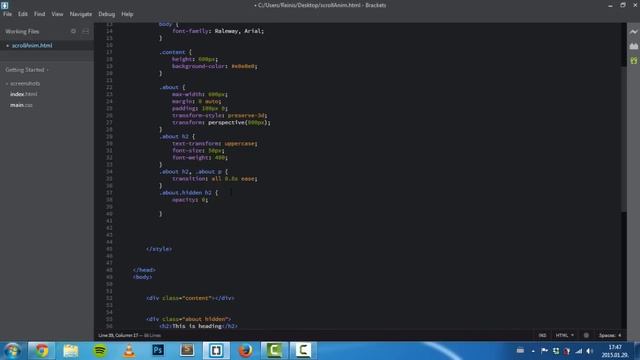Toggle INS insert mode in the status bar
640x360 pixels.
pyautogui.click(x=542, y=335)
